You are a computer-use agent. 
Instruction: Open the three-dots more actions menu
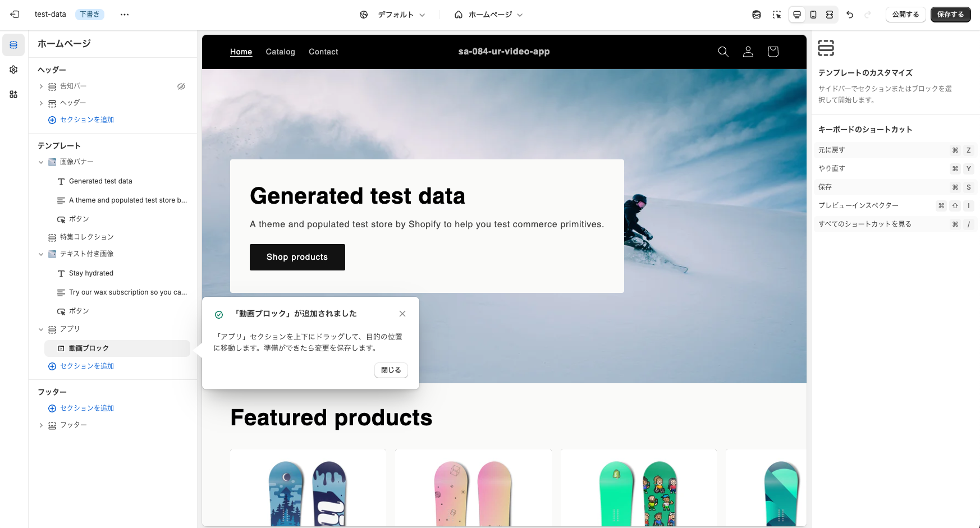click(x=125, y=15)
